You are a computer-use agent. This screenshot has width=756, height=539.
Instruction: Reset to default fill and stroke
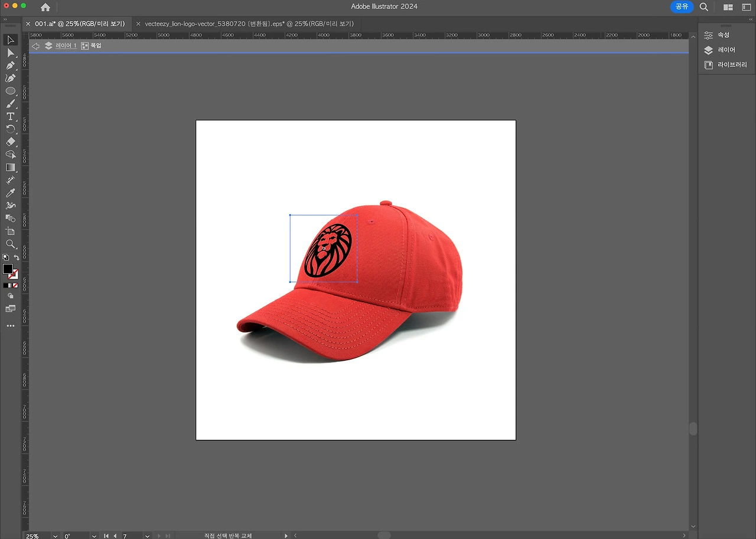coord(5,257)
